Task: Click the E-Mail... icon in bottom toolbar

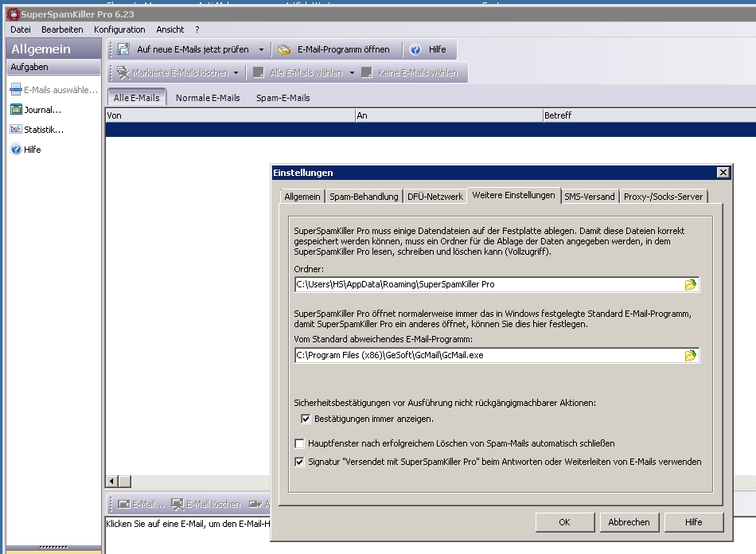Action: [124, 505]
